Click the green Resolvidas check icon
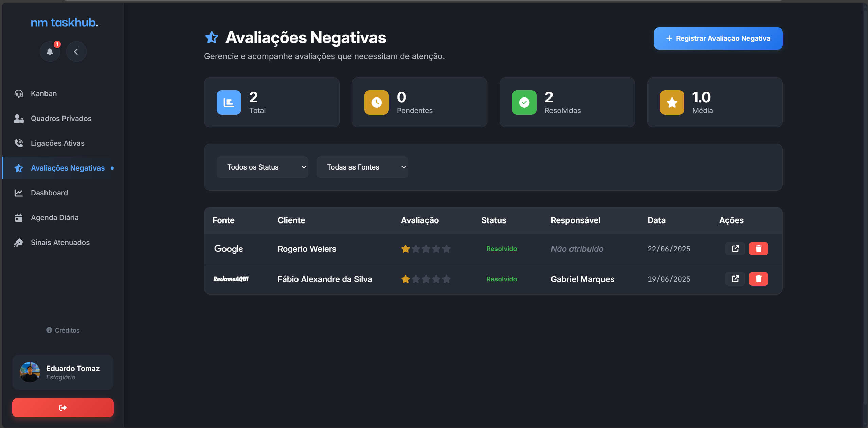 (x=524, y=103)
